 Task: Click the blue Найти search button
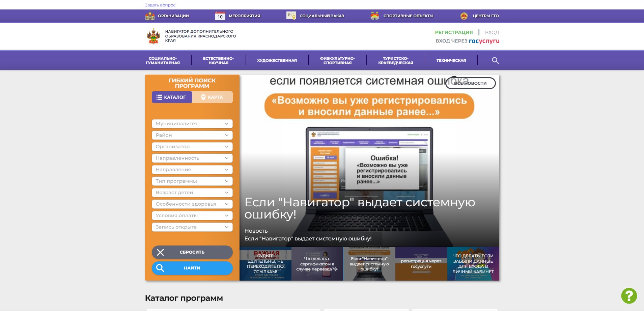tap(192, 268)
